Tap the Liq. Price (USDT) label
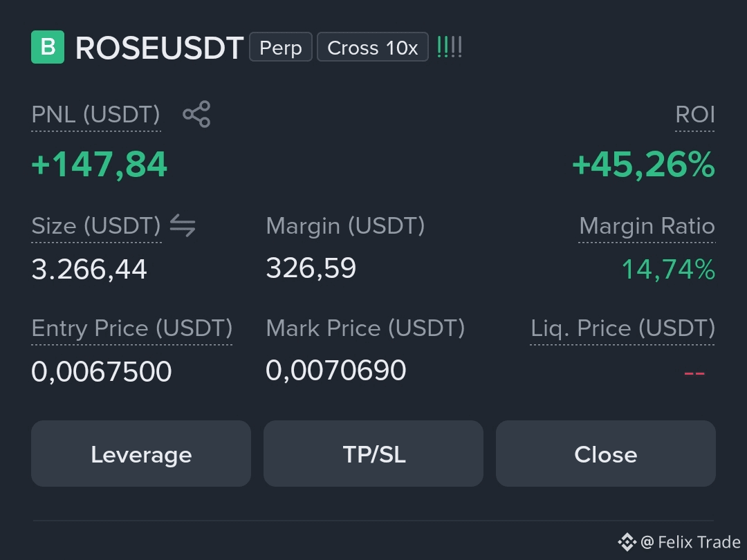The height and width of the screenshot is (560, 747). [622, 328]
